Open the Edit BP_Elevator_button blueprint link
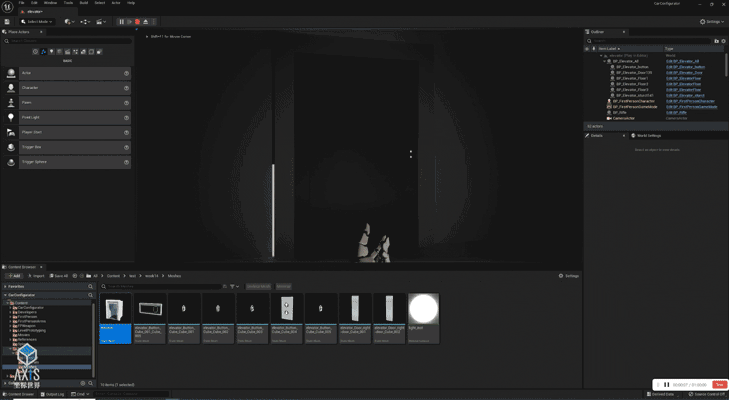729x400 pixels. coord(685,67)
